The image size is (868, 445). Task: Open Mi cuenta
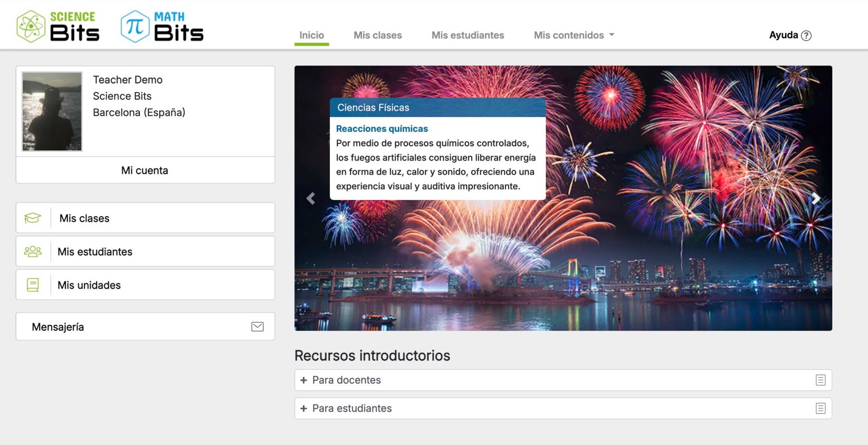tap(145, 170)
